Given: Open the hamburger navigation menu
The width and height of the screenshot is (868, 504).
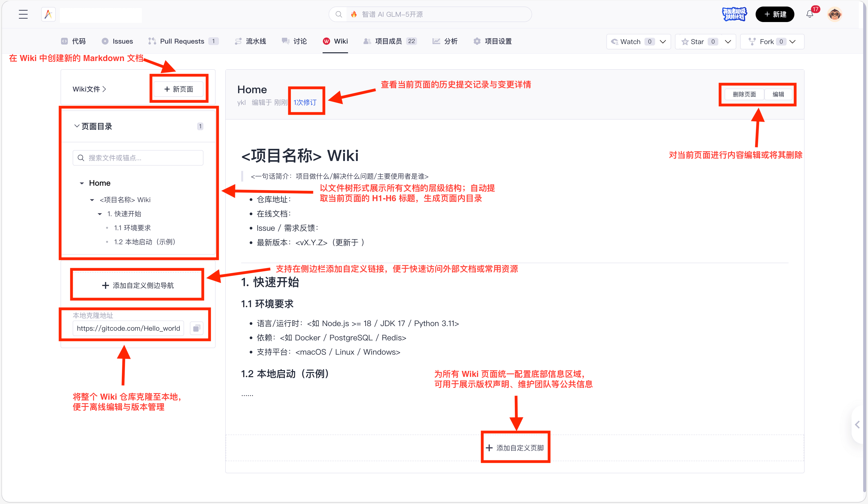Looking at the screenshot, I should point(23,14).
